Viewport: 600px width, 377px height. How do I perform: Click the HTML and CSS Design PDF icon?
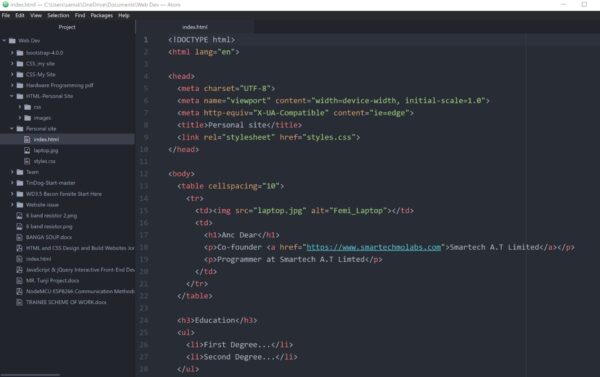(19, 248)
